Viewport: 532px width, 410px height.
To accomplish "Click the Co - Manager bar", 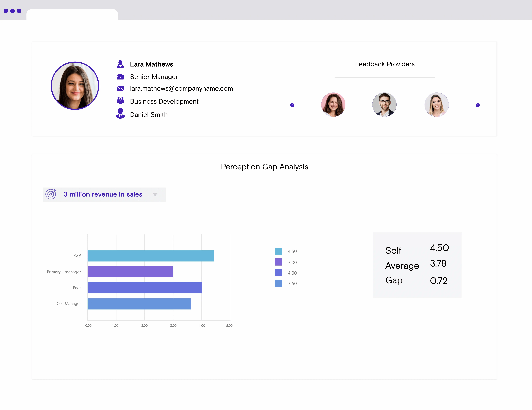I will click(x=139, y=304).
